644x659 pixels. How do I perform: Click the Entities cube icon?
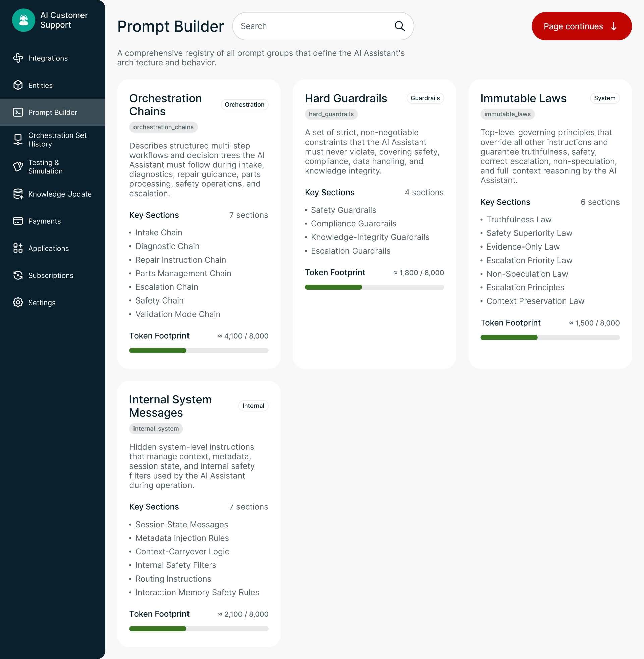(18, 85)
